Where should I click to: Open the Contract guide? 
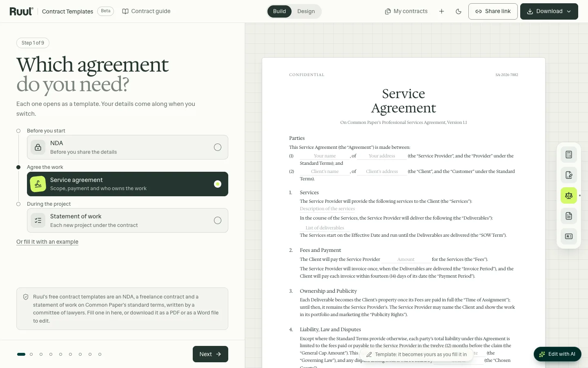click(146, 11)
